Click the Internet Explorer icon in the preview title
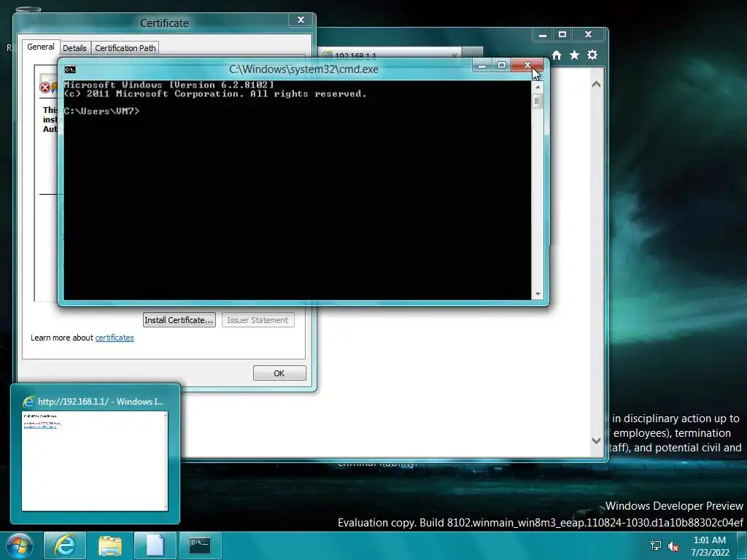The width and height of the screenshot is (747, 560). 28,402
